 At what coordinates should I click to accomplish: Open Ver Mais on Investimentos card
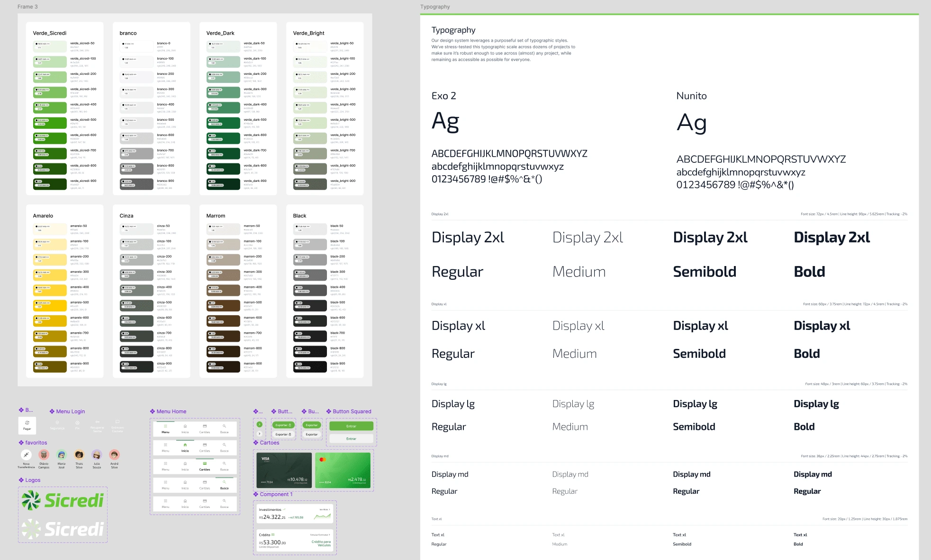[x=325, y=510]
